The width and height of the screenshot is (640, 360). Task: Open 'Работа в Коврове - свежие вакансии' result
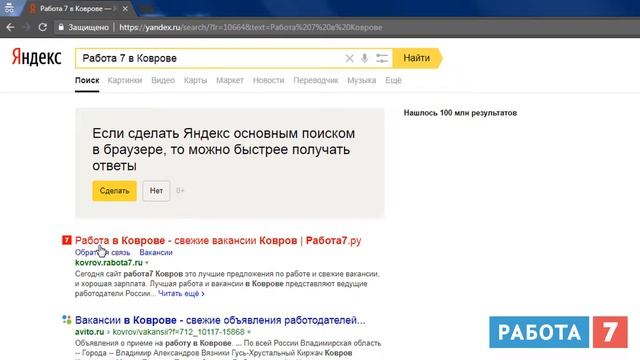pyautogui.click(x=218, y=240)
